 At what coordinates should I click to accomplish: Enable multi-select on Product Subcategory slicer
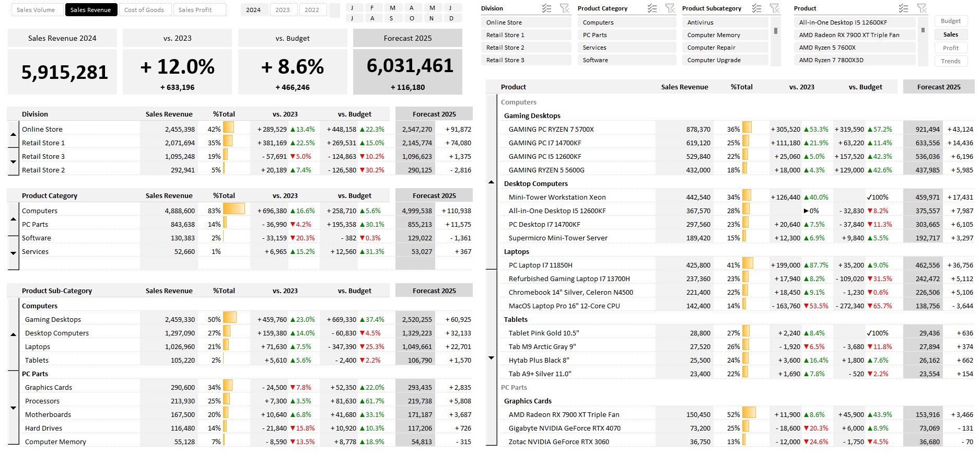pyautogui.click(x=756, y=8)
